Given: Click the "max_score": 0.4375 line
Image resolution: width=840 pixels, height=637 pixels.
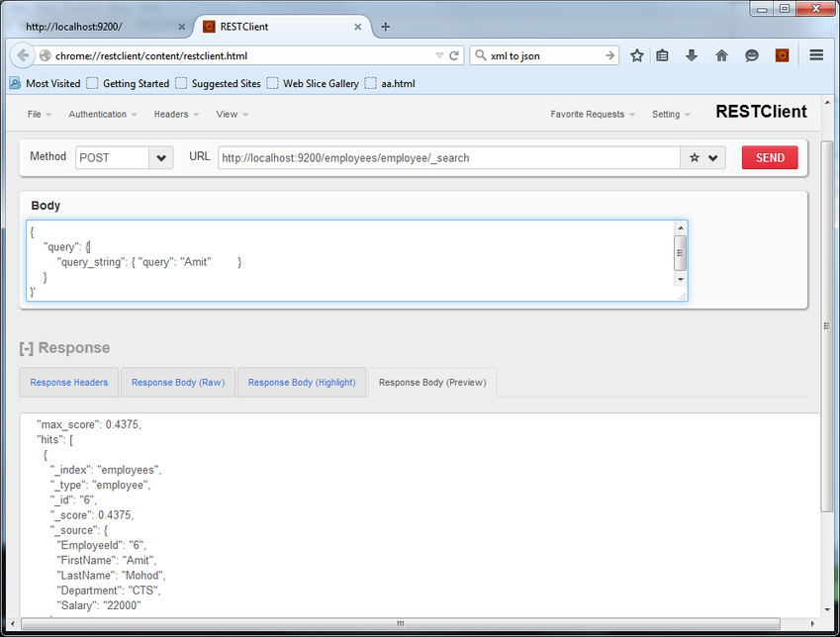Looking at the screenshot, I should point(89,424).
